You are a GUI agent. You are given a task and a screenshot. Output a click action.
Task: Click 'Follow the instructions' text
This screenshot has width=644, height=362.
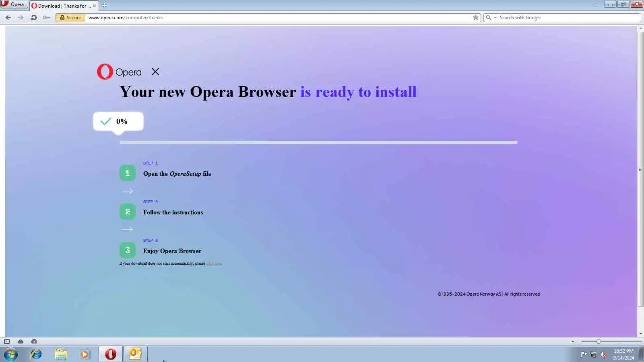coord(173,212)
